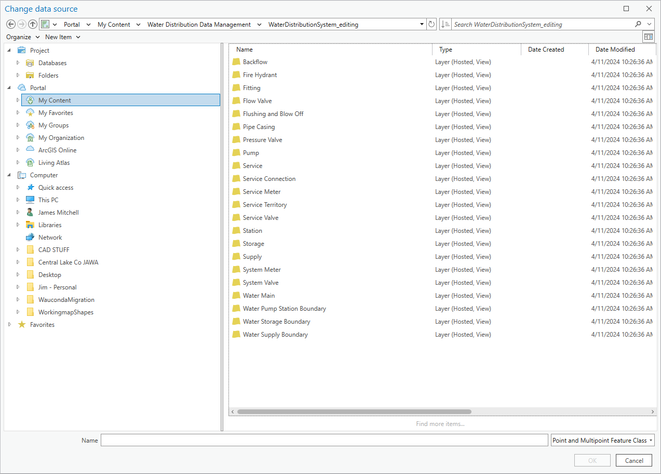Image resolution: width=661 pixels, height=474 pixels.
Task: Select the System Valve layer
Action: click(x=261, y=283)
